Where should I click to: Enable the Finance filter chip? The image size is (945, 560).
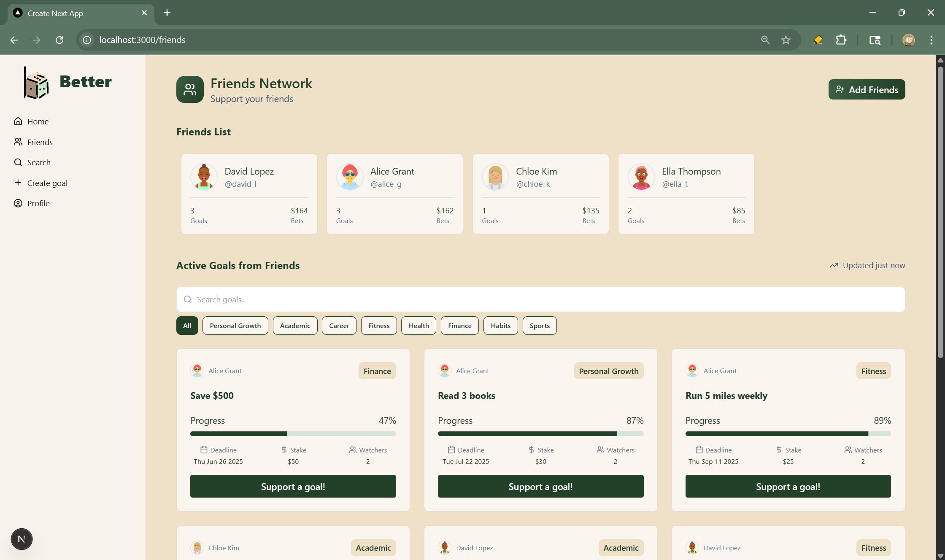[x=459, y=326]
